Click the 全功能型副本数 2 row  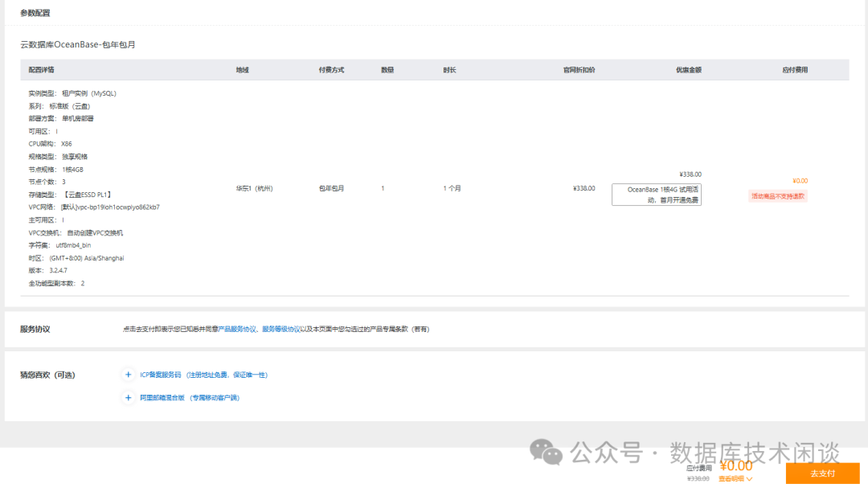(x=56, y=283)
